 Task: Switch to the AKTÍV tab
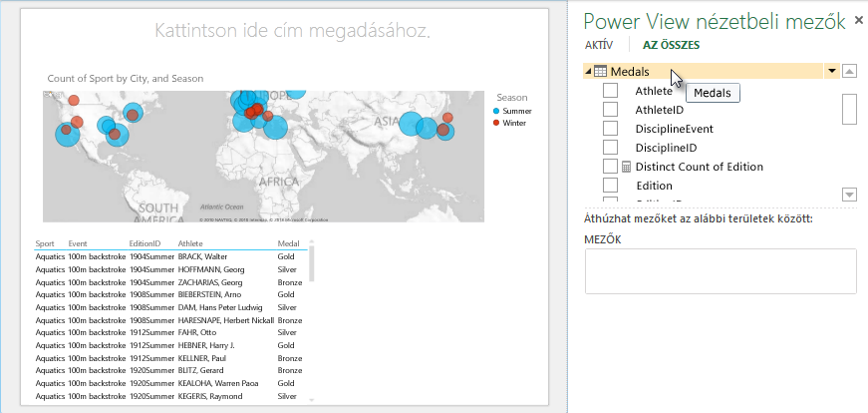pyautogui.click(x=599, y=45)
